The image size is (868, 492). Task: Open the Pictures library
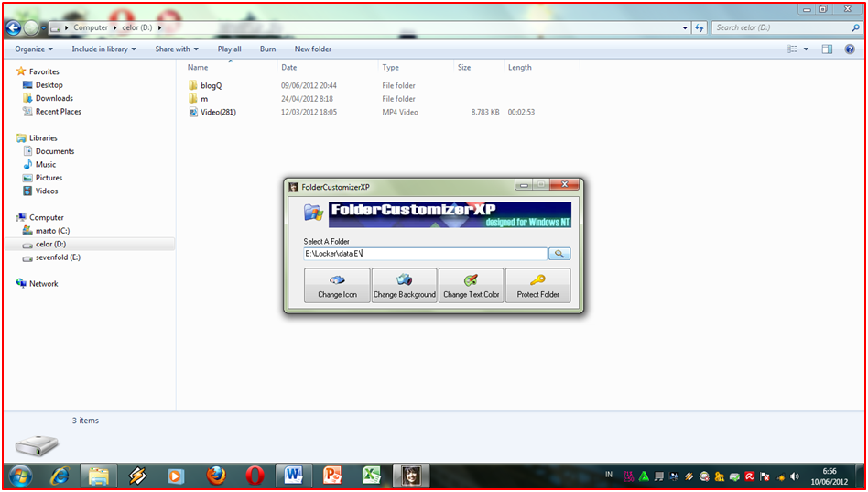(42, 178)
